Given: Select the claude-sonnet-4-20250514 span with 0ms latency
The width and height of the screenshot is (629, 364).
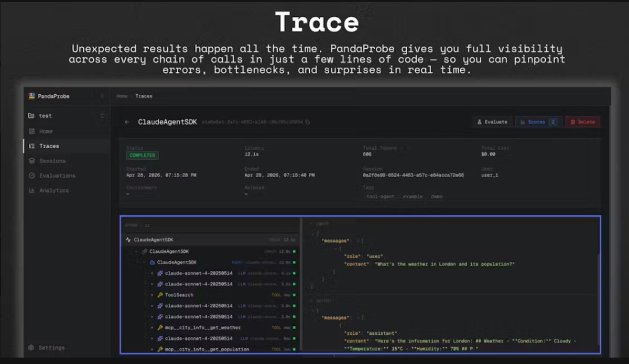Looking at the screenshot, I should [x=211, y=338].
